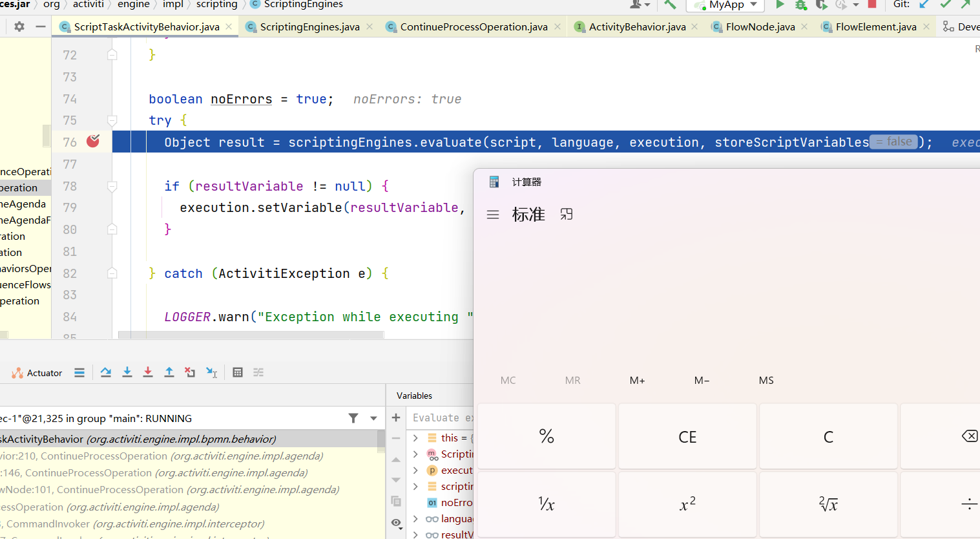Click the Calculator percent button
Screen dimensions: 980x539
coord(547,437)
